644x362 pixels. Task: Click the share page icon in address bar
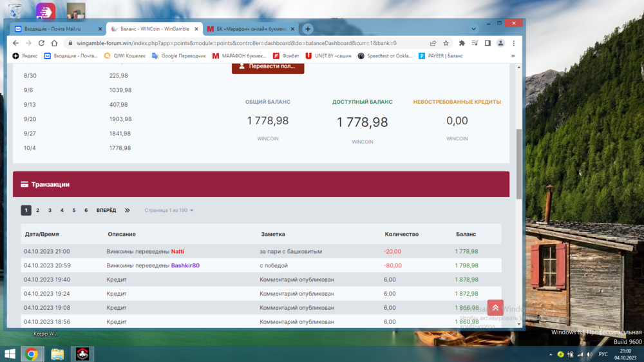tap(433, 43)
